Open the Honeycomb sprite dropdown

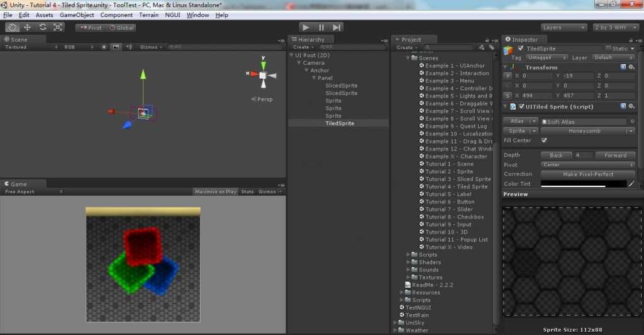click(588, 131)
